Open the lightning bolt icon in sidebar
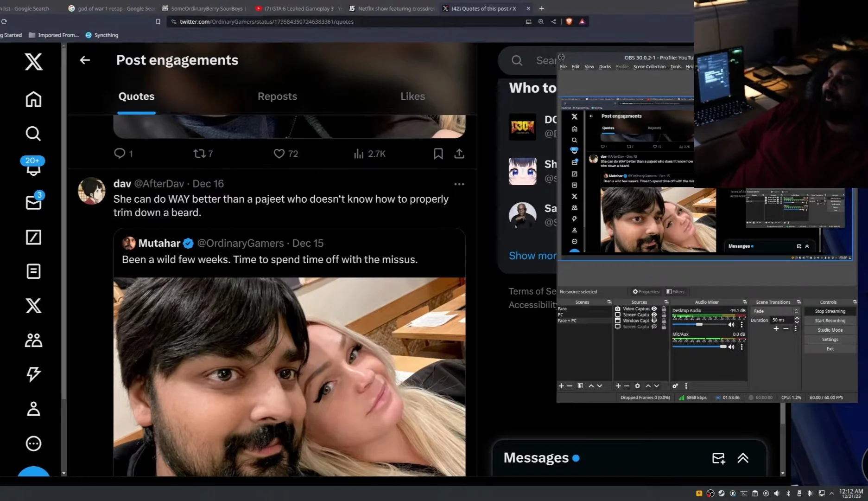Screen dimensions: 868x501 pyautogui.click(x=33, y=374)
